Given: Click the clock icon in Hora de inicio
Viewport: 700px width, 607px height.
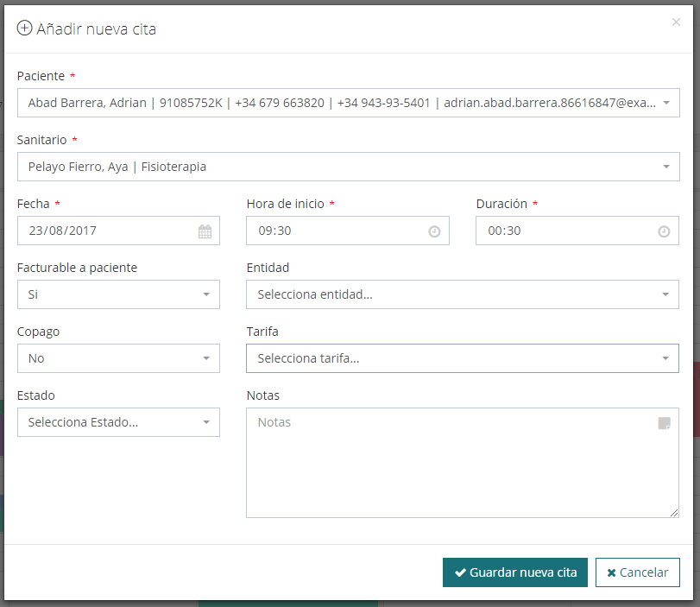Looking at the screenshot, I should coord(434,231).
